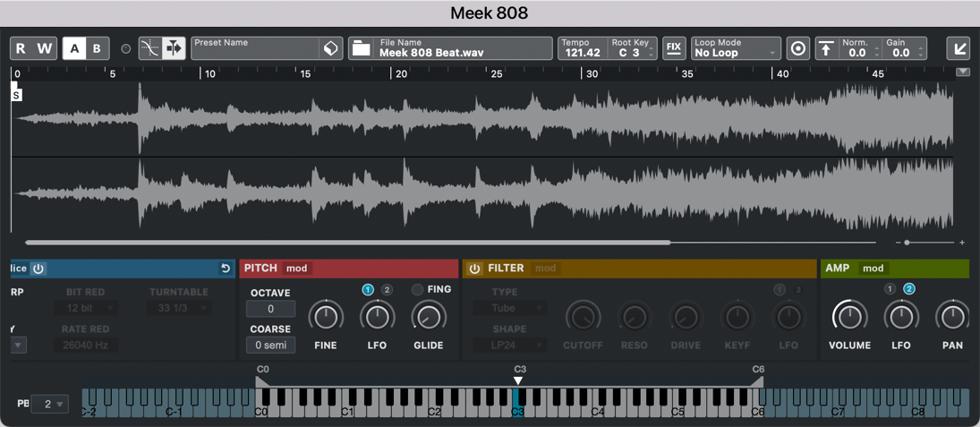Click the preset tag icon beside Preset Name
The image size is (980, 427).
click(331, 48)
